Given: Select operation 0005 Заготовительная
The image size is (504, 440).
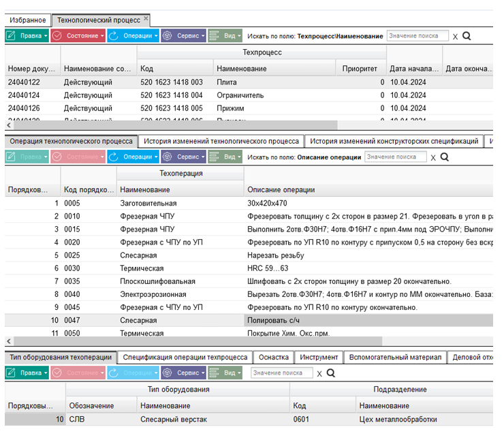Looking at the screenshot, I should pyautogui.click(x=249, y=203).
